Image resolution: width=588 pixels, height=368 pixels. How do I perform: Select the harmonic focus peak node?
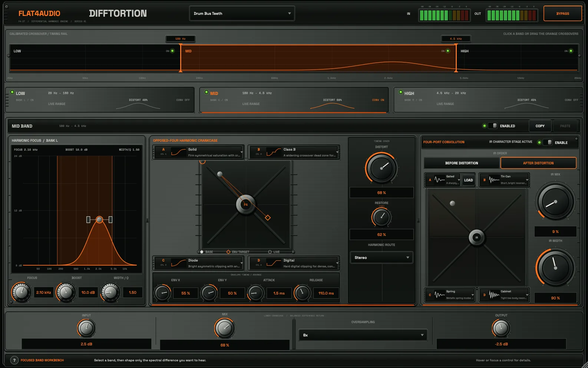99,220
